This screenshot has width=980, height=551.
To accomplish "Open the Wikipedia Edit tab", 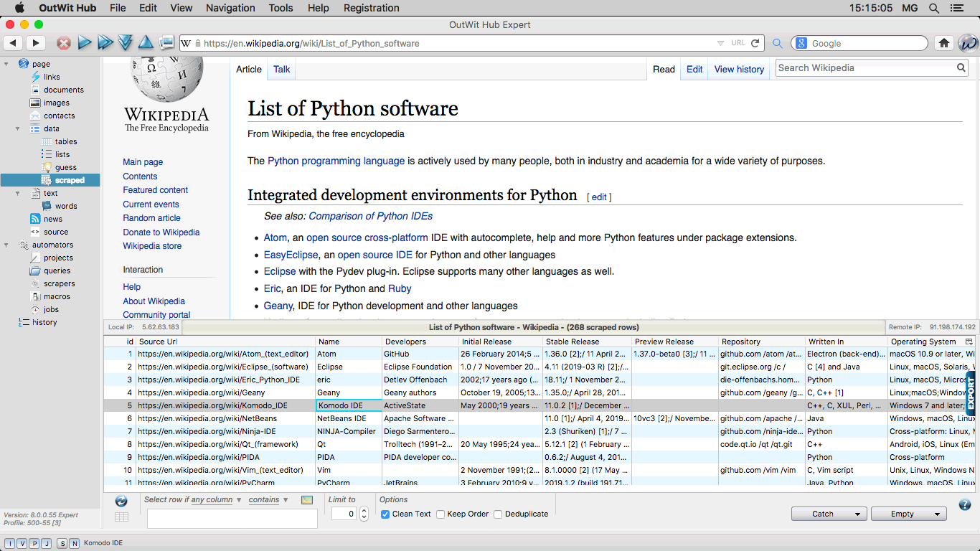I will pos(694,69).
